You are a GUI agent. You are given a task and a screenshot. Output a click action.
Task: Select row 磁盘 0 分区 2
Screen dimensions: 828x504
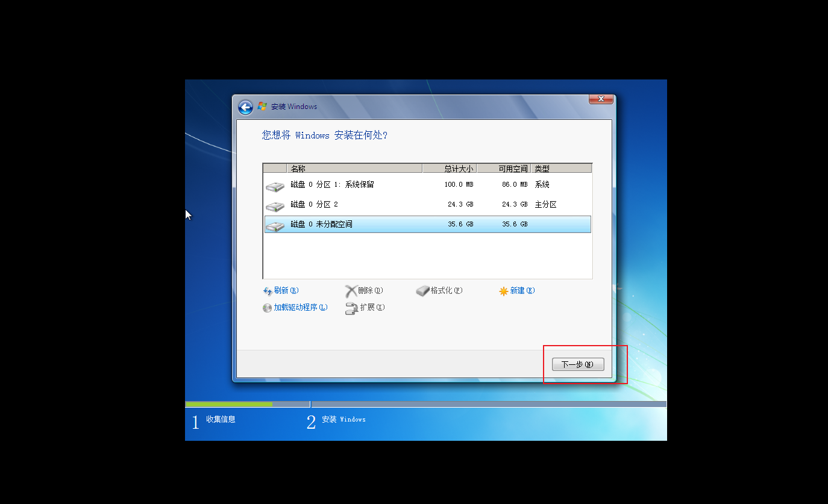tap(428, 204)
